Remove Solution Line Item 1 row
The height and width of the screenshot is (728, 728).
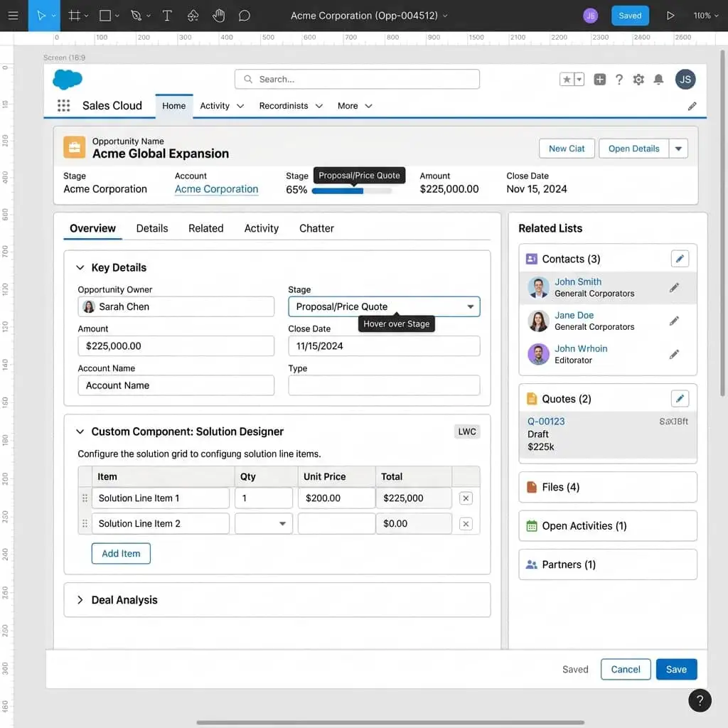pyautogui.click(x=466, y=498)
